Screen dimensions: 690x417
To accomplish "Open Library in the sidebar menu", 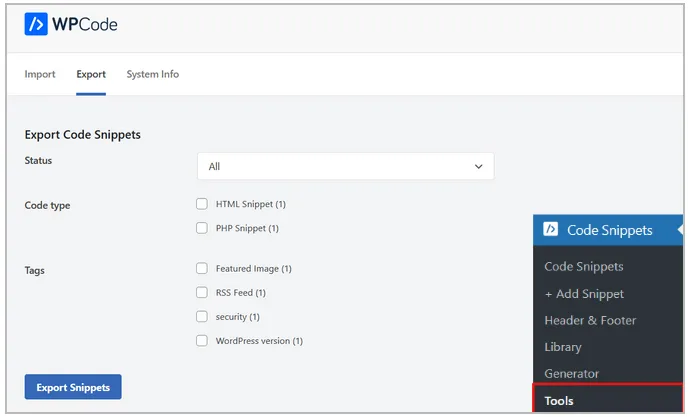I will [563, 347].
